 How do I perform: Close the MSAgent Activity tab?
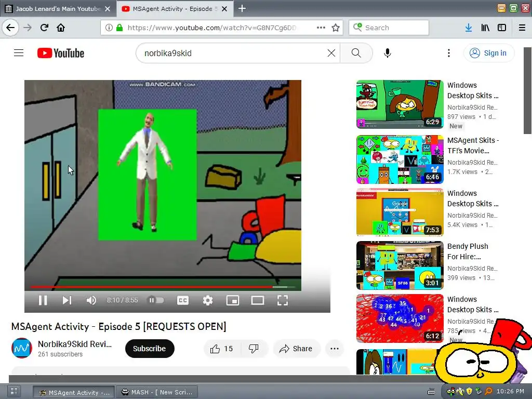click(224, 9)
